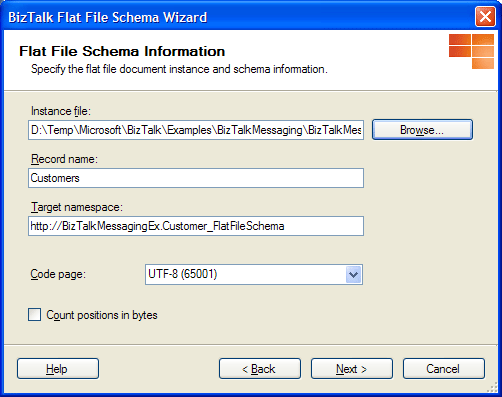502x397 pixels.
Task: Click the 'Target namespace:' label
Action: 77,207
